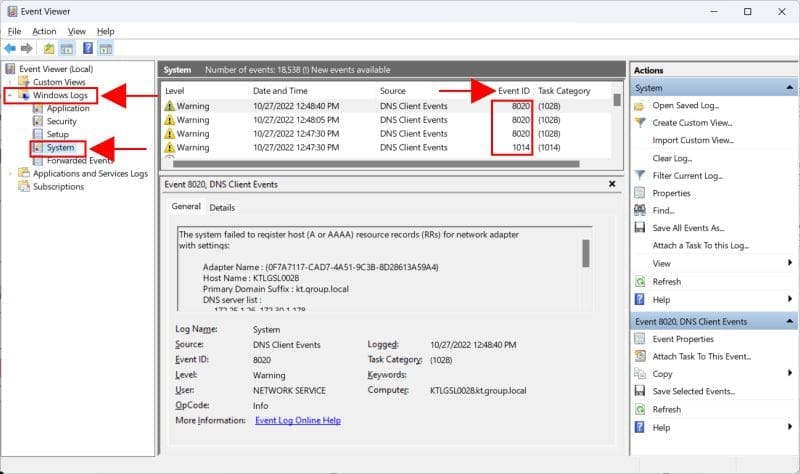
Task: Select the Security log in the tree
Action: (x=61, y=121)
